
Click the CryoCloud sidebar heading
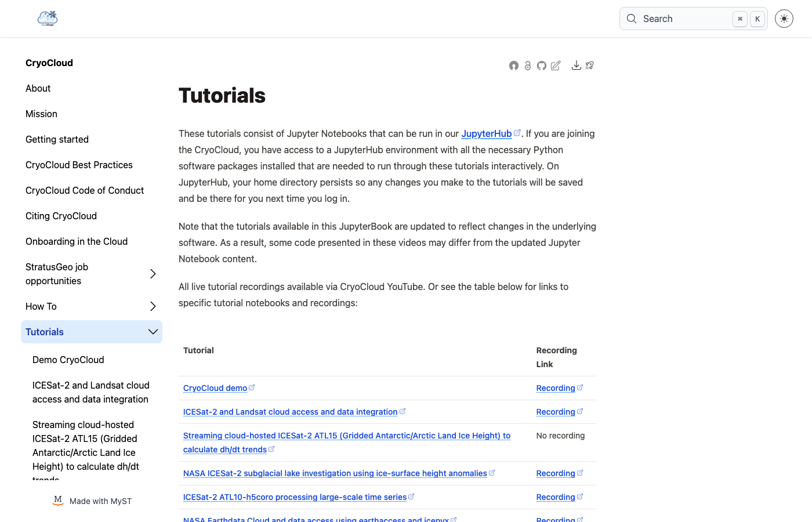(49, 63)
